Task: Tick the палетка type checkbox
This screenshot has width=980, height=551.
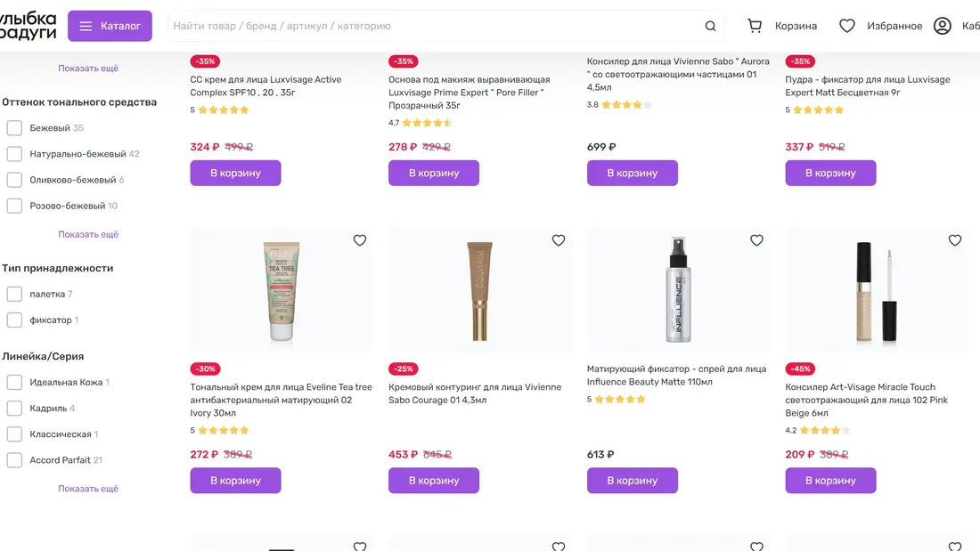Action: click(14, 294)
